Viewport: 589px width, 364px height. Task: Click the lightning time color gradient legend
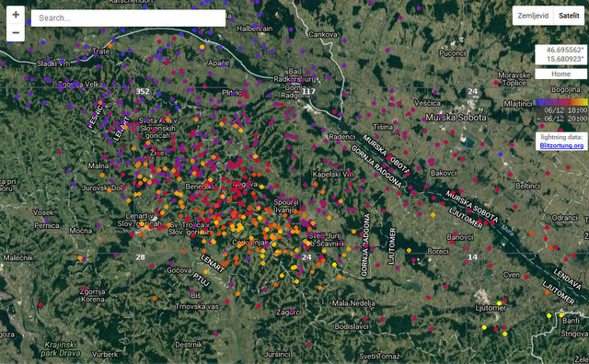561,102
